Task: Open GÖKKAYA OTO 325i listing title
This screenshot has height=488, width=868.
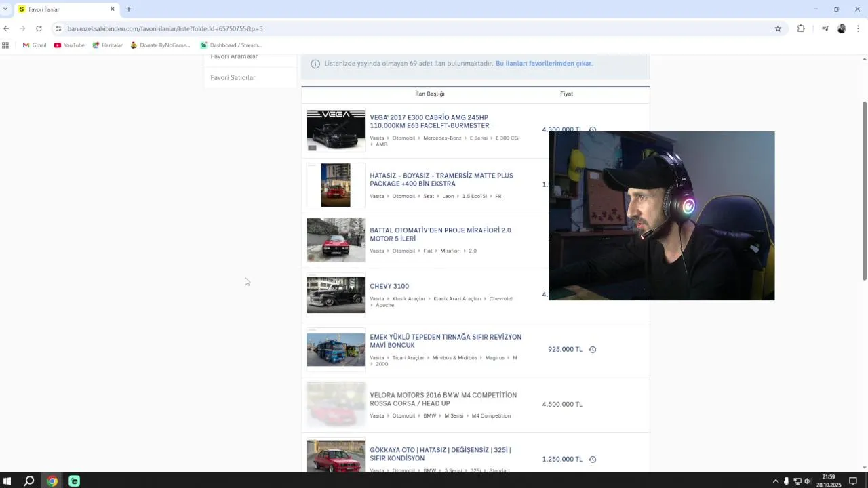Action: 440,454
